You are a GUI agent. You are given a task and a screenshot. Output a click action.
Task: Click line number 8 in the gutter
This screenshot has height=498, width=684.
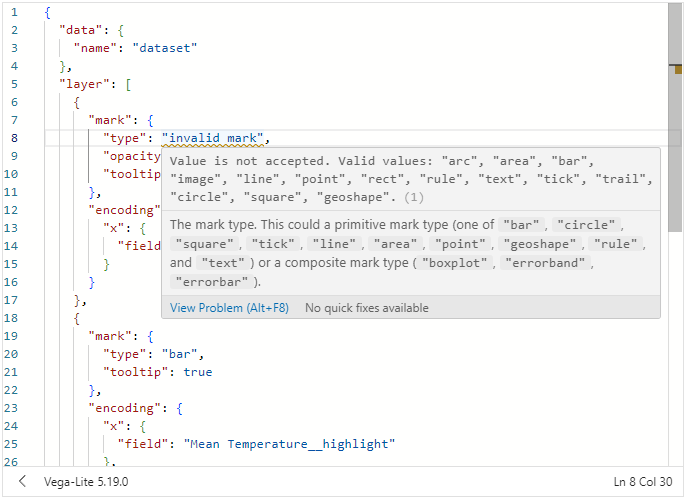point(14,138)
